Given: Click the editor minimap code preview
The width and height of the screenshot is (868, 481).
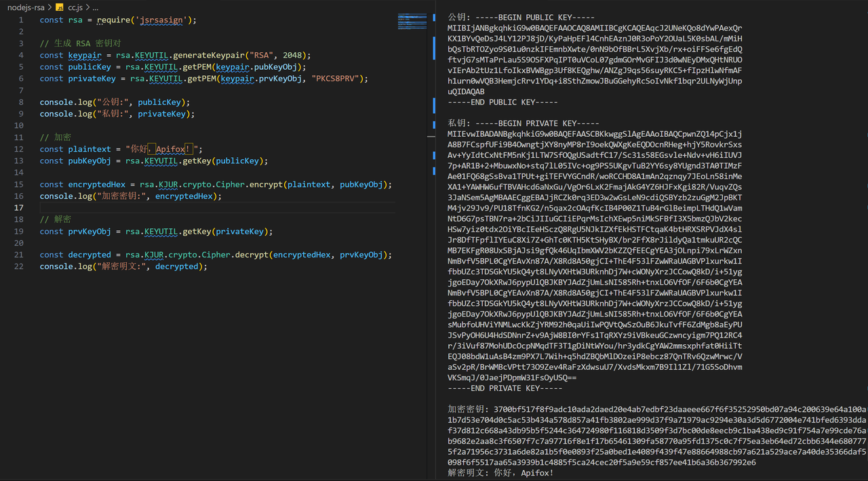Looking at the screenshot, I should pyautogui.click(x=412, y=20).
